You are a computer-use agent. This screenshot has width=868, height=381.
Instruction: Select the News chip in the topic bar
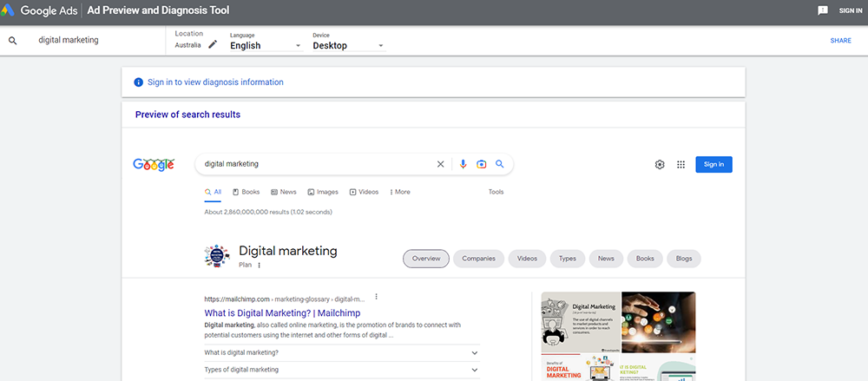(x=606, y=259)
